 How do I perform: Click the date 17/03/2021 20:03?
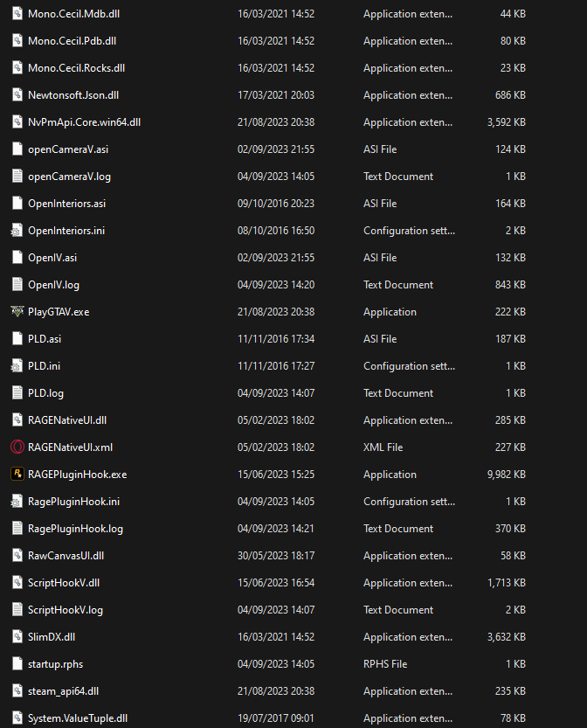[x=276, y=95]
